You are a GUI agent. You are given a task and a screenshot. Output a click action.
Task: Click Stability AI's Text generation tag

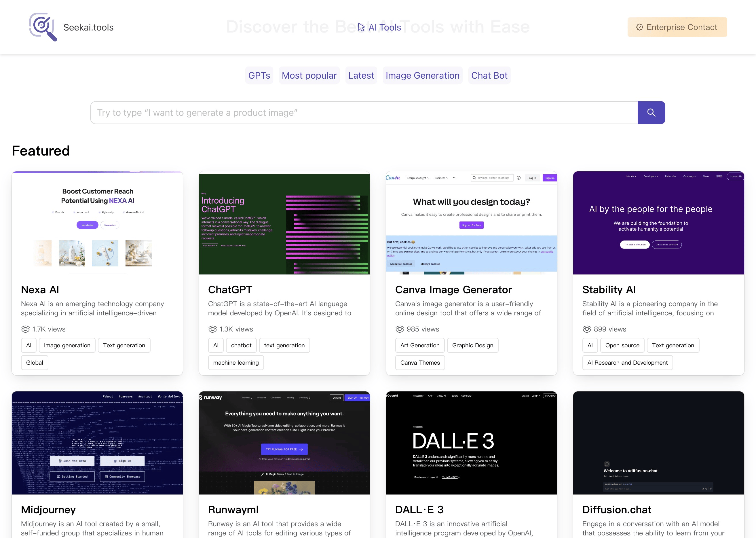coord(673,345)
